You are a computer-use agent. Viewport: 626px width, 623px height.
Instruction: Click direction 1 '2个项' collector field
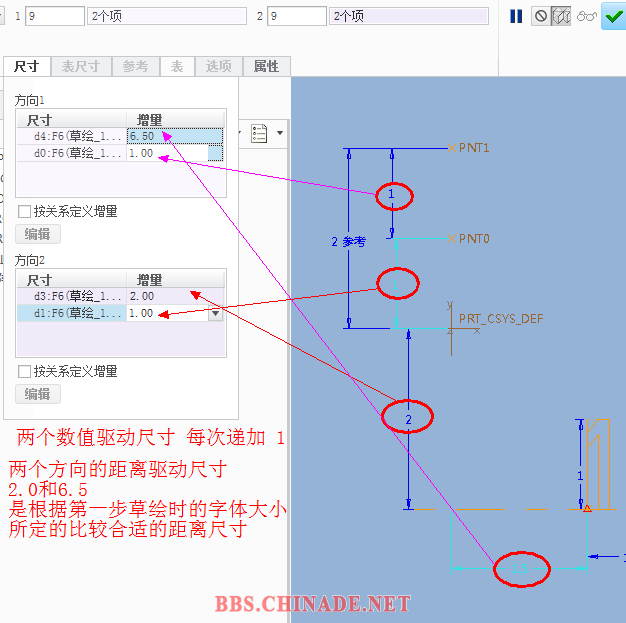(x=167, y=16)
